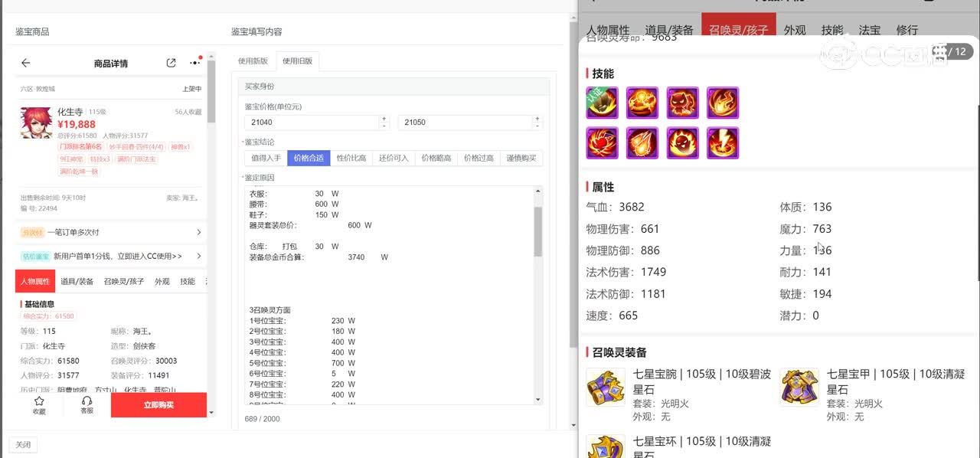
Task: Open the 七星宝甲 equipment icon
Action: [799, 387]
